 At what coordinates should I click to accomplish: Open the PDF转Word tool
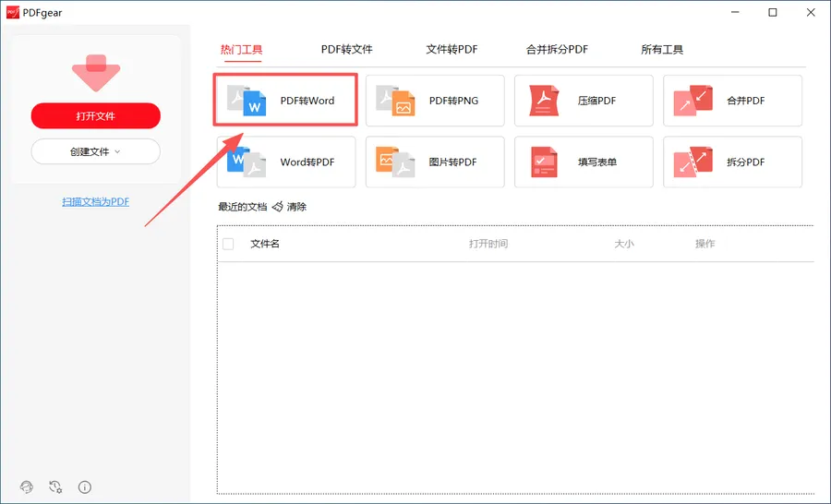tap(285, 101)
